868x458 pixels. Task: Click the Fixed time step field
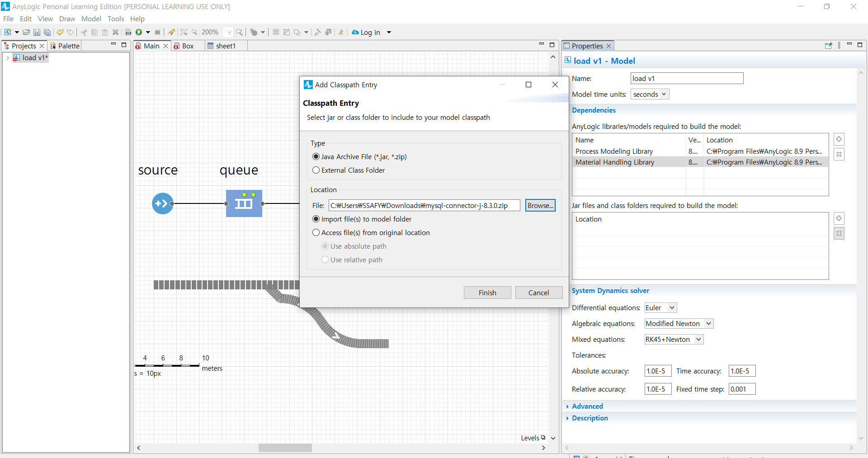742,389
